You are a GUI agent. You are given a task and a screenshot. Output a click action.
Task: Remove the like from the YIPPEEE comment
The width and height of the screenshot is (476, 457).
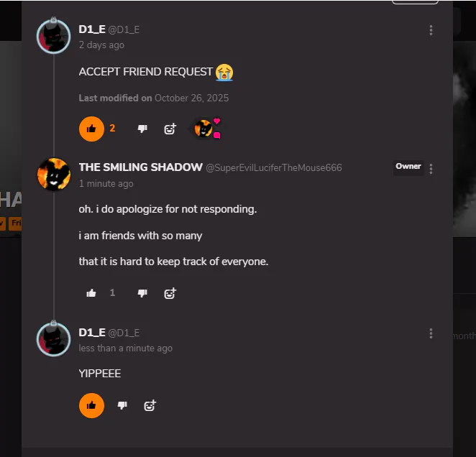pos(91,405)
